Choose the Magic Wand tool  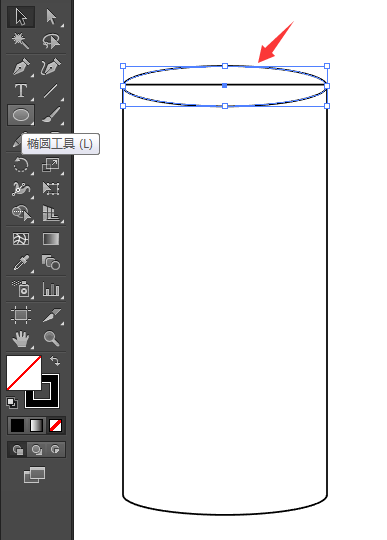pyautogui.click(x=21, y=41)
